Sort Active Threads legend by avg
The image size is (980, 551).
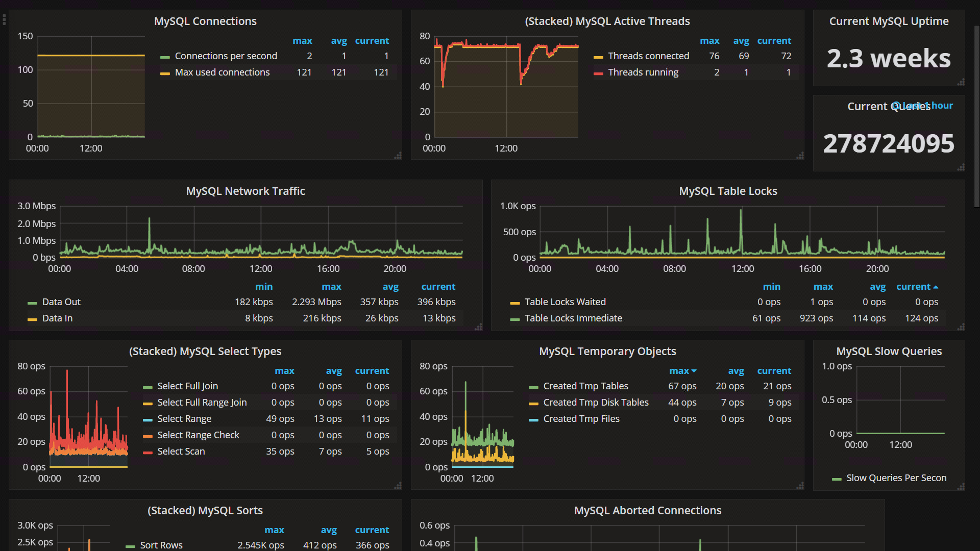click(741, 41)
